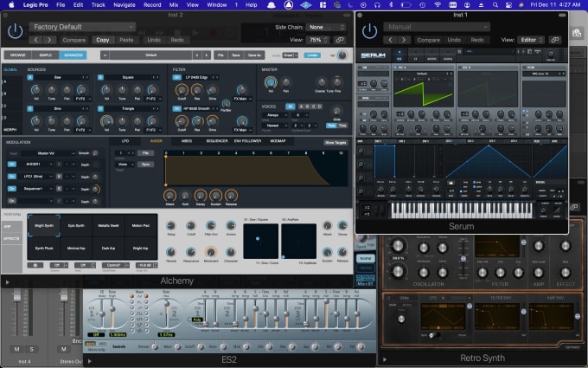588x368 pixels.
Task: Open the Serum Manual preset dropdown
Action: [437, 27]
